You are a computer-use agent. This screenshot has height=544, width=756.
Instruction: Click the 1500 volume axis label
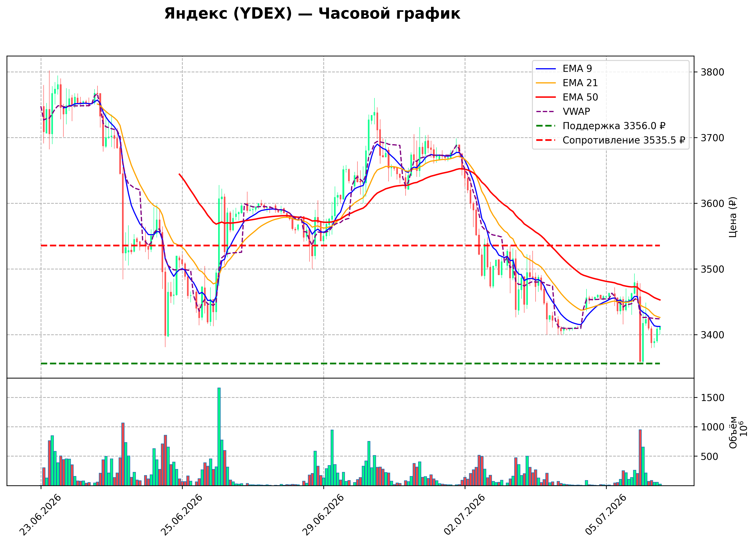[x=712, y=398]
